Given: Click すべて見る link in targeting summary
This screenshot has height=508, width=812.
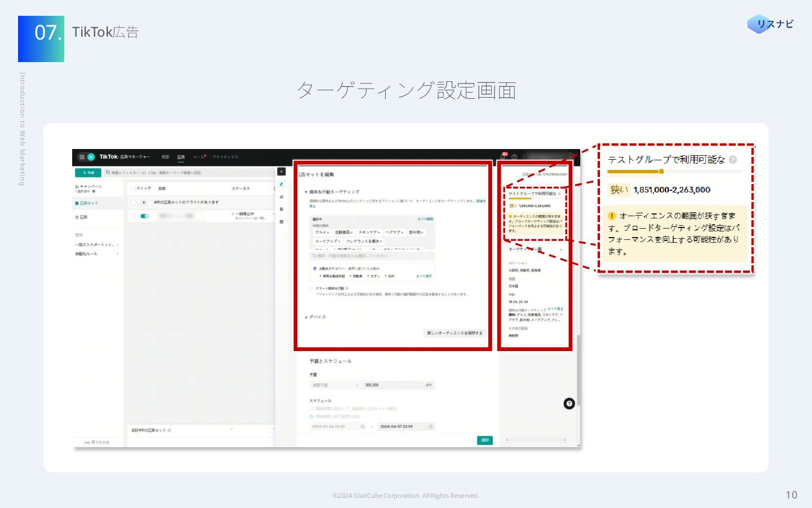Looking at the screenshot, I should click(x=555, y=309).
